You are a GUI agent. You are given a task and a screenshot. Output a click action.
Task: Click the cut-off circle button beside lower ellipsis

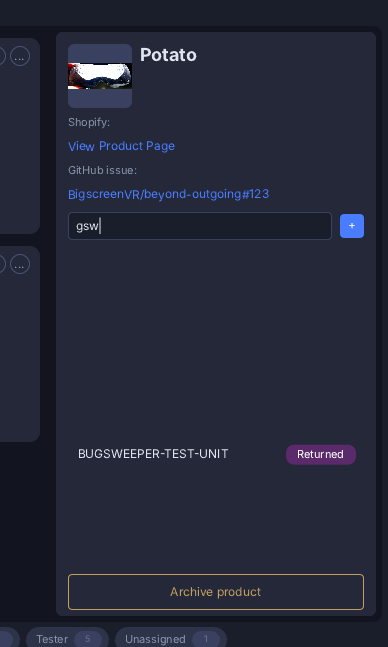[2, 264]
